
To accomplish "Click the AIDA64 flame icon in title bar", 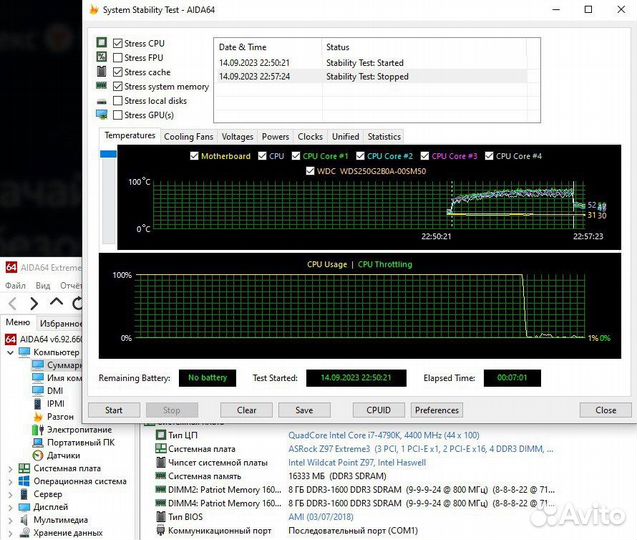I will (94, 9).
